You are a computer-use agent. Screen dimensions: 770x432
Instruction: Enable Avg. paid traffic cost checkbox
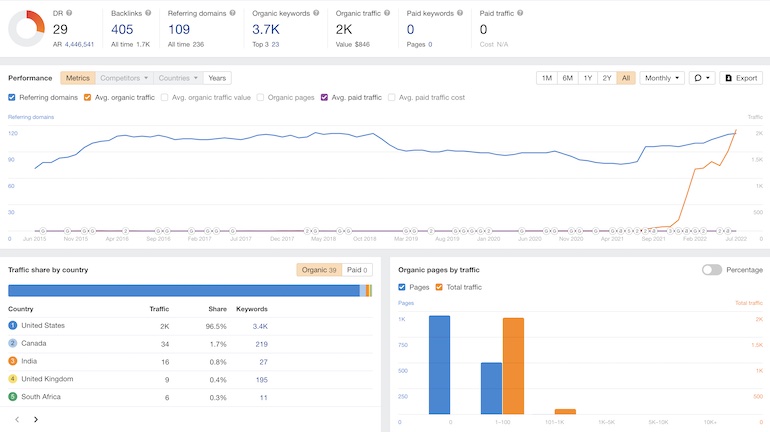(391, 97)
